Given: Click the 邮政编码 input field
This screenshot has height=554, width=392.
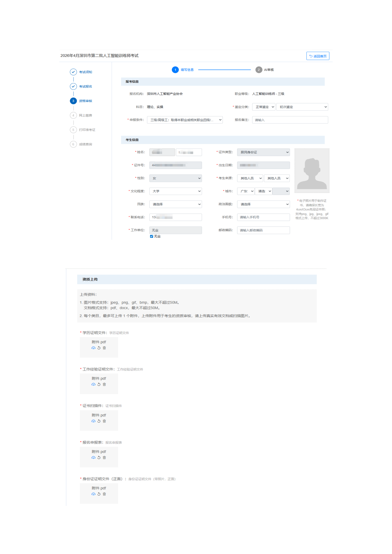Looking at the screenshot, I should click(x=263, y=230).
